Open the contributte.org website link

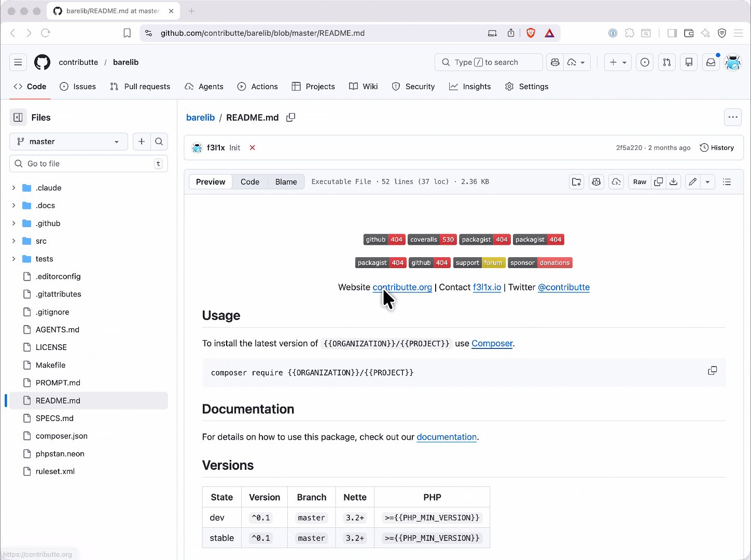402,287
